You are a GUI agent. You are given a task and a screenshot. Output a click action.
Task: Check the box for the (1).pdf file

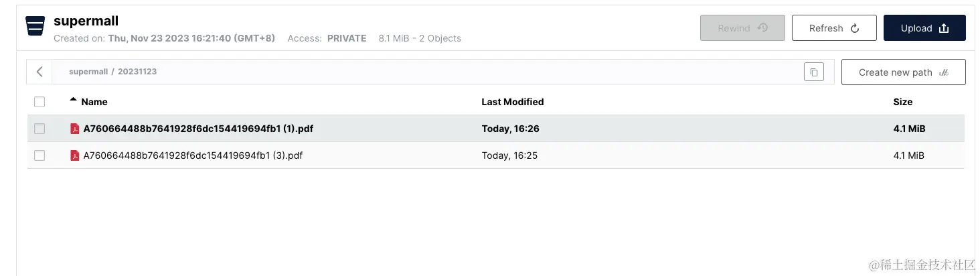[x=39, y=129]
